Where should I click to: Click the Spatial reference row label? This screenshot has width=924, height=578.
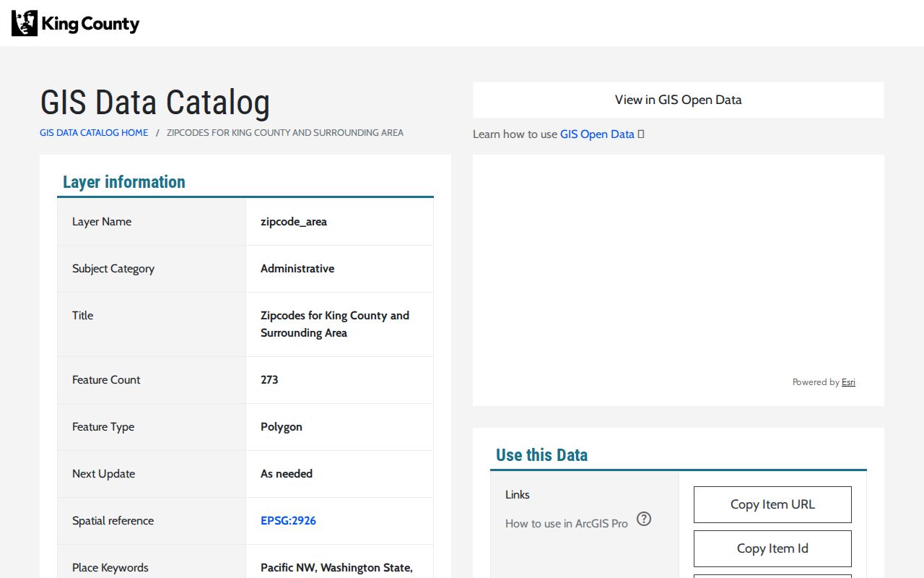coord(113,521)
